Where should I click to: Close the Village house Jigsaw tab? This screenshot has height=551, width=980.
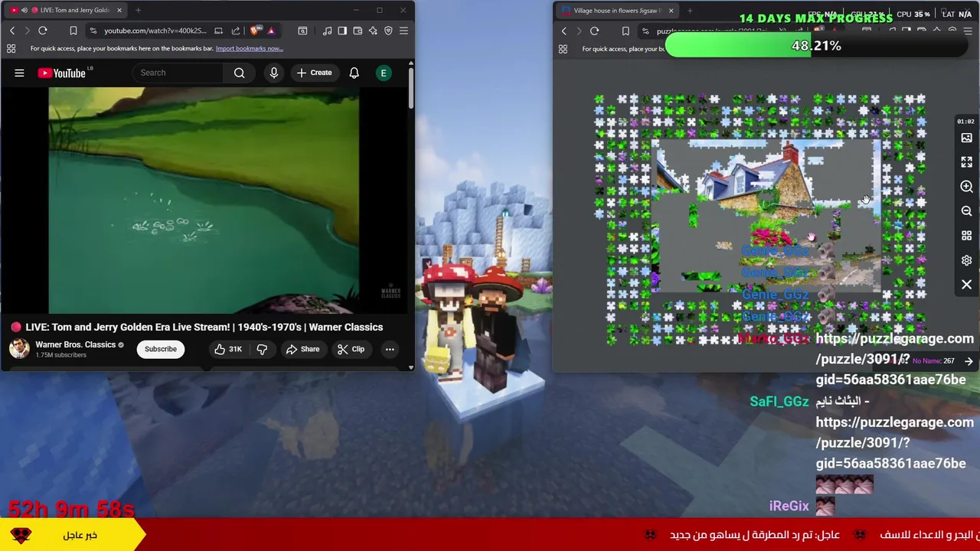pos(671,11)
